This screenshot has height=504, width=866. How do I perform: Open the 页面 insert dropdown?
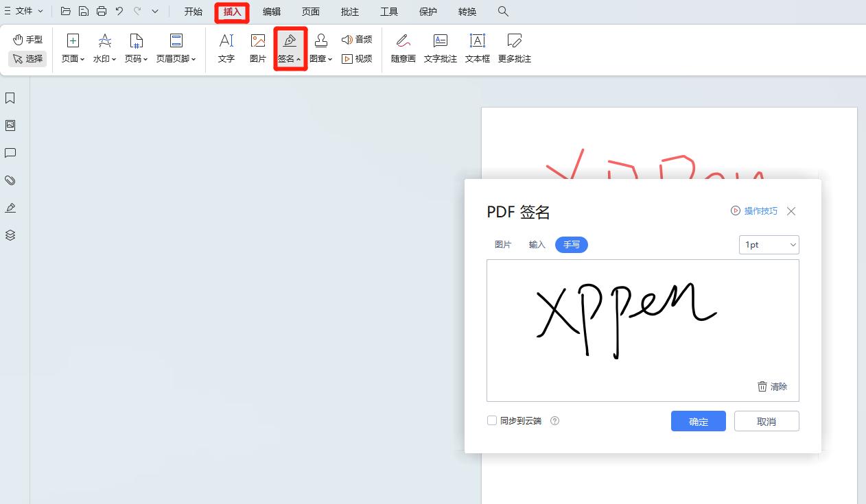(x=73, y=48)
